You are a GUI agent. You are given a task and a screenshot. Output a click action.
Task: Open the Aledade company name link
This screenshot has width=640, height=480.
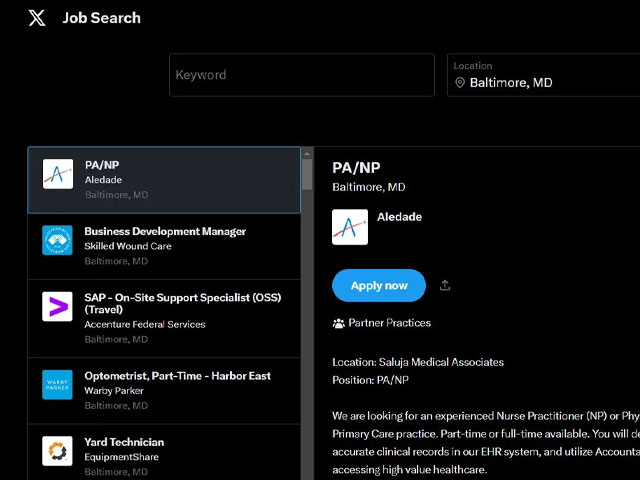click(399, 217)
